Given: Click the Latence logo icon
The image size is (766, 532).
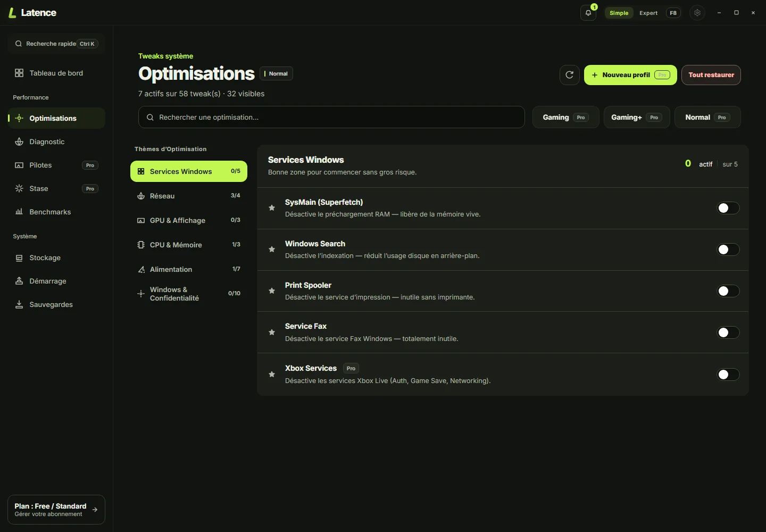Looking at the screenshot, I should (12, 13).
